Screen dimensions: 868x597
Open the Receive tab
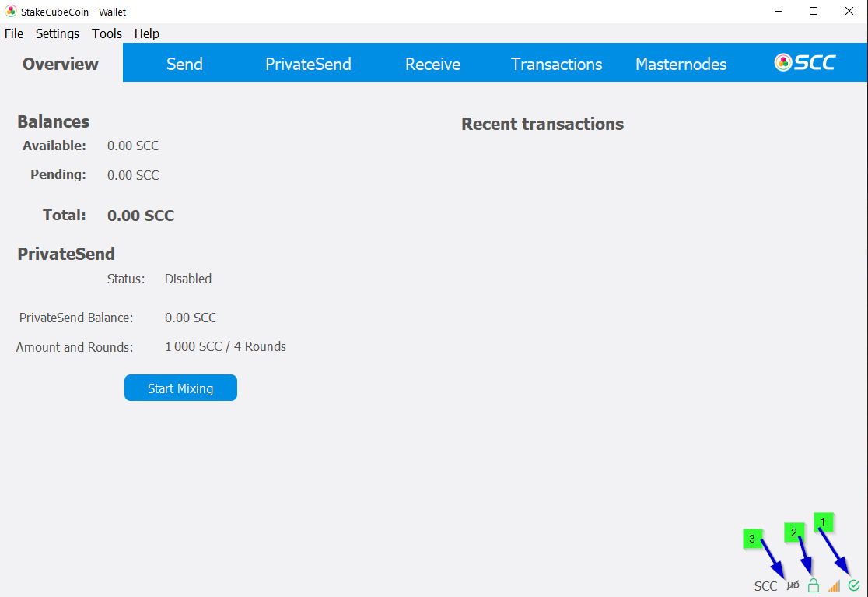(x=432, y=64)
